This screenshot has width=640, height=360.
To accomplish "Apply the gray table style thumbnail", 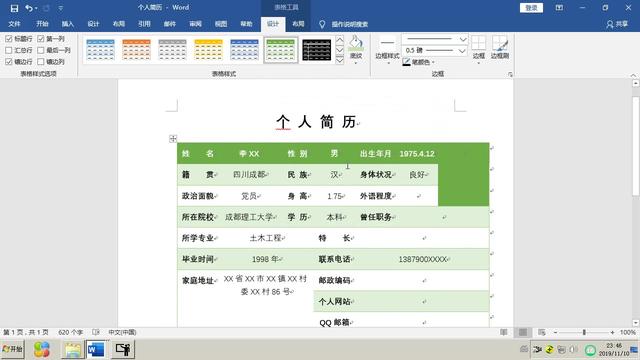I will pyautogui.click(x=172, y=50).
